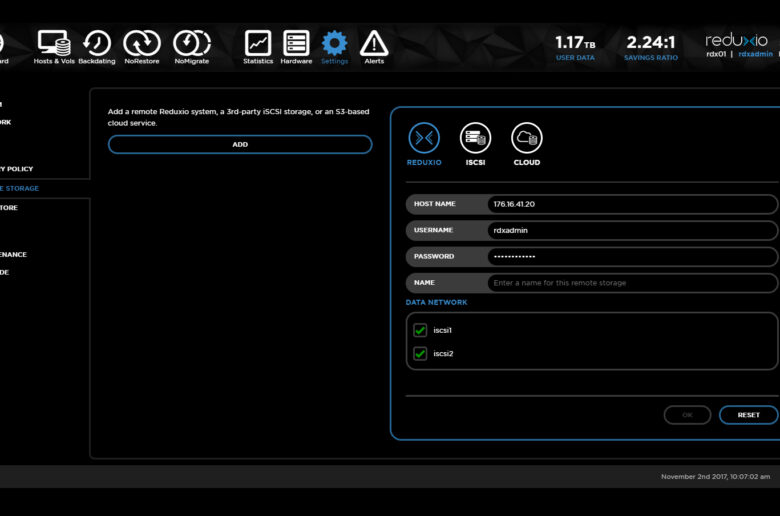This screenshot has height=516, width=780.
Task: Open the Hosts & Vols section
Action: pyautogui.click(x=54, y=47)
